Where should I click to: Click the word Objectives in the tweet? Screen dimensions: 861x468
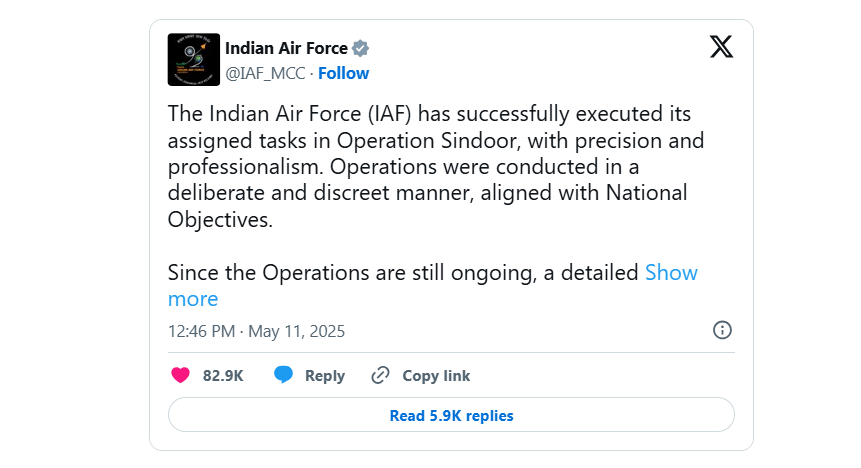pos(220,220)
